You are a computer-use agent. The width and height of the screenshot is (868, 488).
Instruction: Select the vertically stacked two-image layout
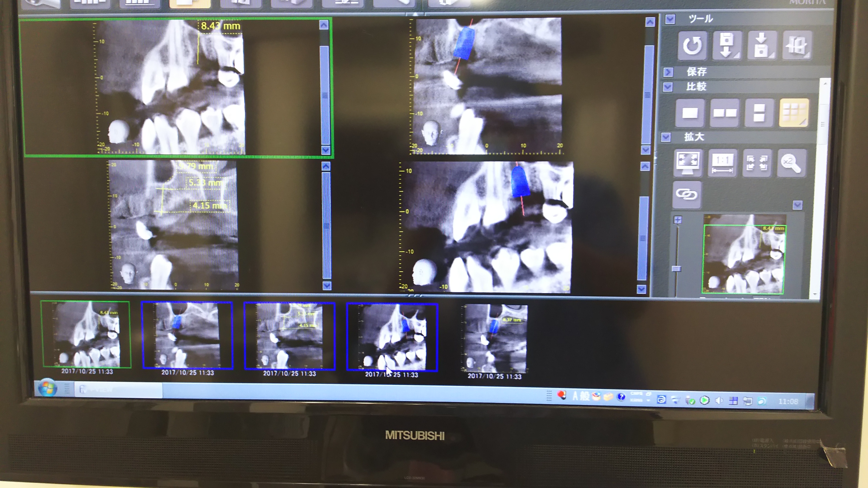click(x=759, y=113)
